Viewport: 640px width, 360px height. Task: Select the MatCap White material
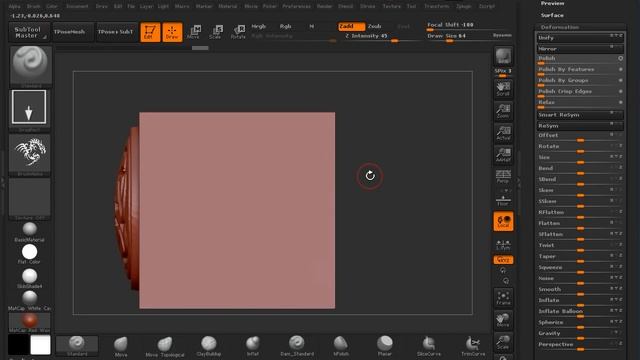[x=29, y=300]
